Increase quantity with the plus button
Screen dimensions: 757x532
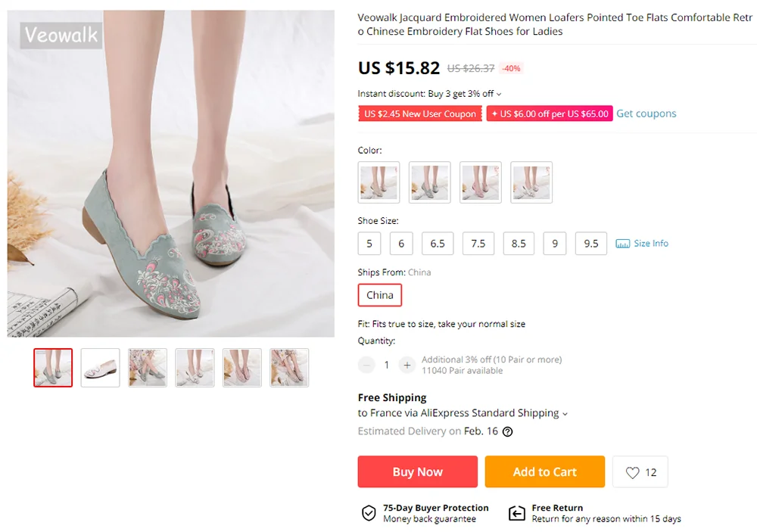[x=407, y=365]
